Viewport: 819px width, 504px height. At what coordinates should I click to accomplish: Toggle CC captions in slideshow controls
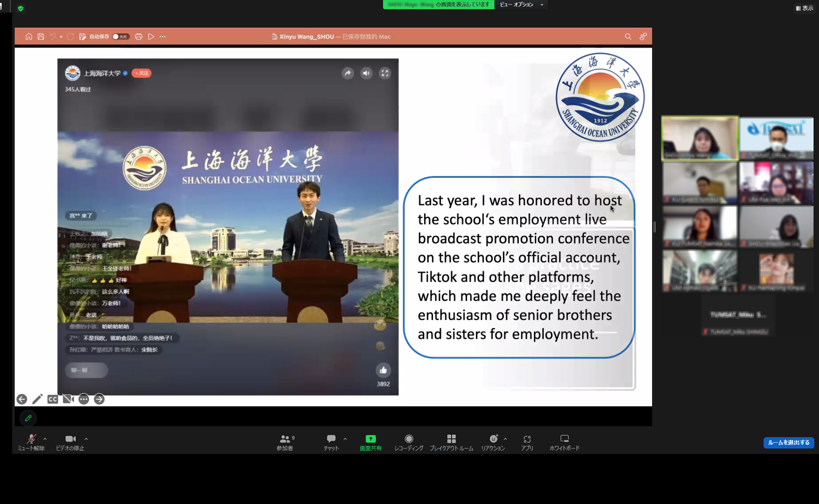(x=53, y=399)
